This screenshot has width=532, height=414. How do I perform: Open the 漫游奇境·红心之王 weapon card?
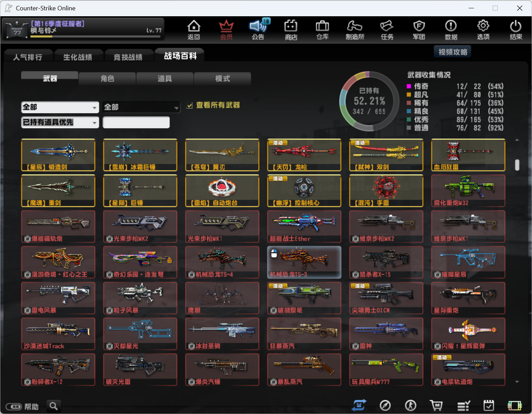[58, 262]
